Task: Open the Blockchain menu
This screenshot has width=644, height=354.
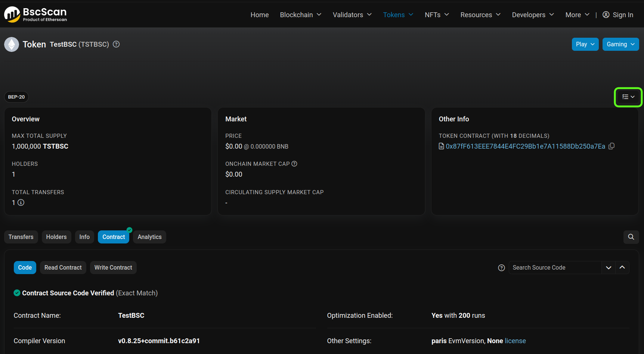Action: pos(300,15)
